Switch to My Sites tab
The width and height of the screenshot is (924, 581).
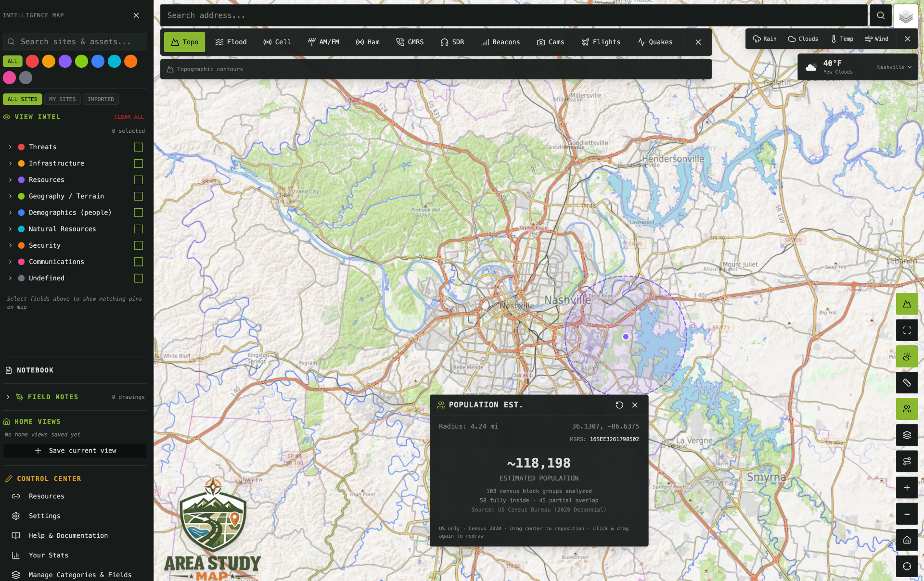coord(62,99)
